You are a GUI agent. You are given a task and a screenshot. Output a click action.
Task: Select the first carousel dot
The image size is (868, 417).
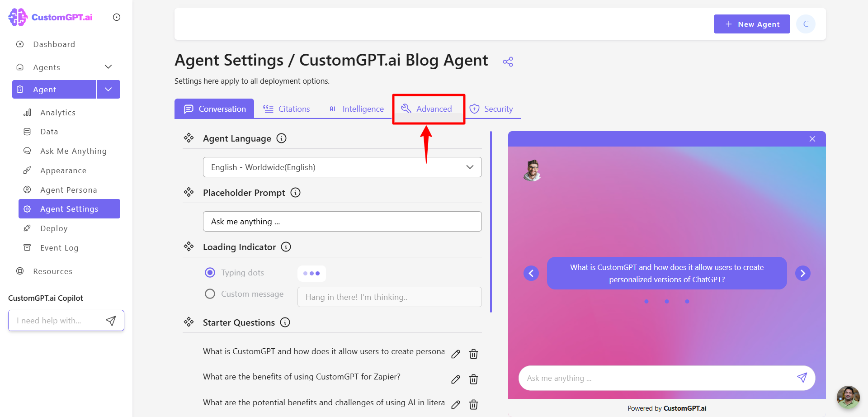646,301
